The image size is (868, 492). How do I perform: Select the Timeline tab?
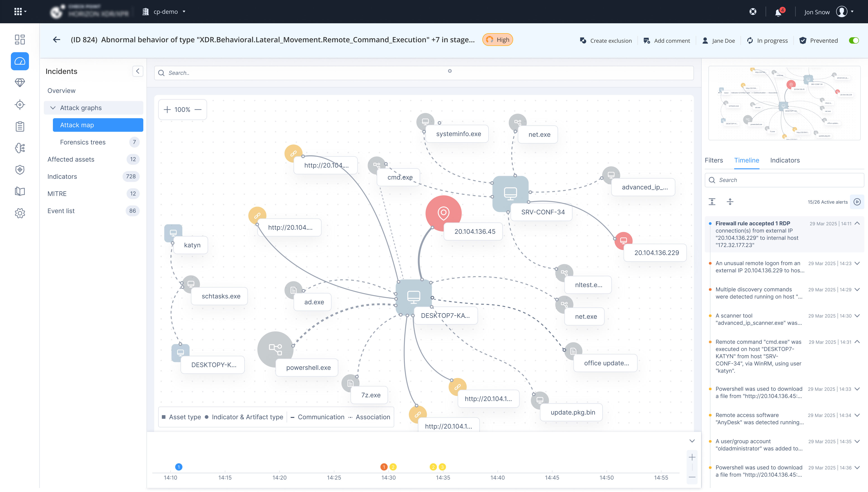746,160
